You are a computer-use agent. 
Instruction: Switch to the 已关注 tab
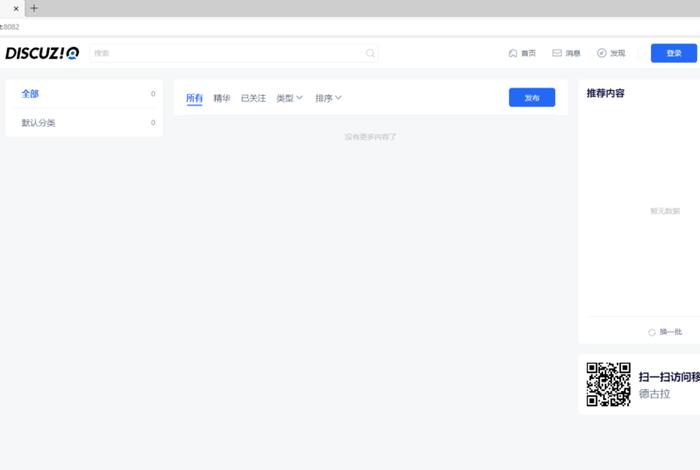coord(253,98)
